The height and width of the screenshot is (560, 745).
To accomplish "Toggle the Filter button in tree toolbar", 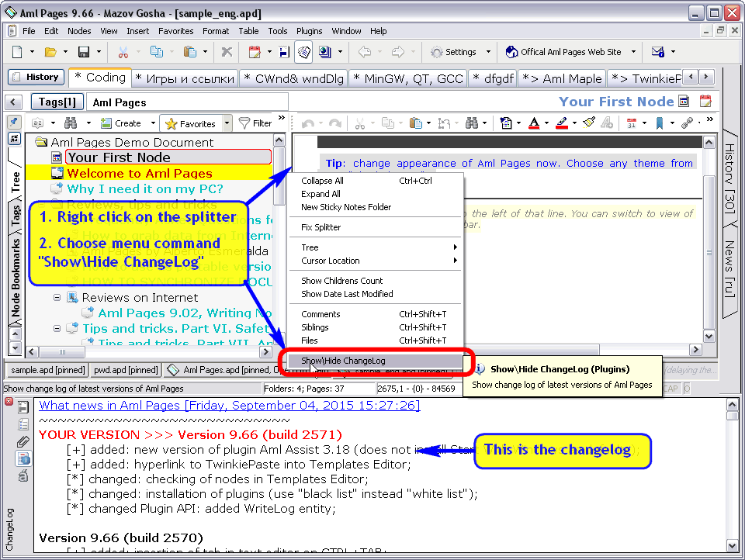I will click(255, 123).
